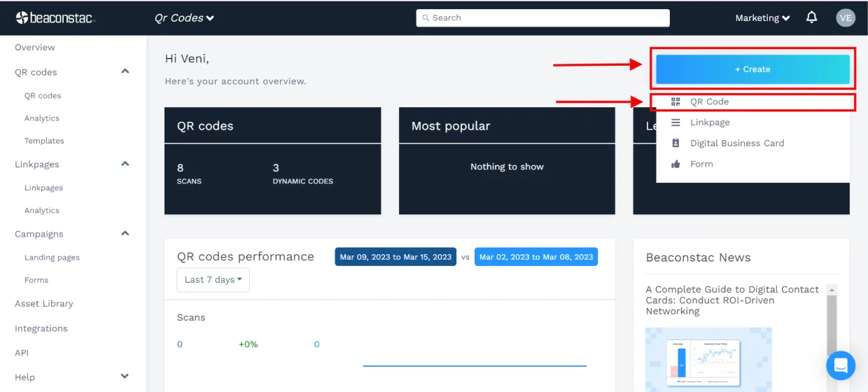Viewport: 868px width, 392px height.
Task: Open Asset Library from sidebar
Action: coord(43,304)
